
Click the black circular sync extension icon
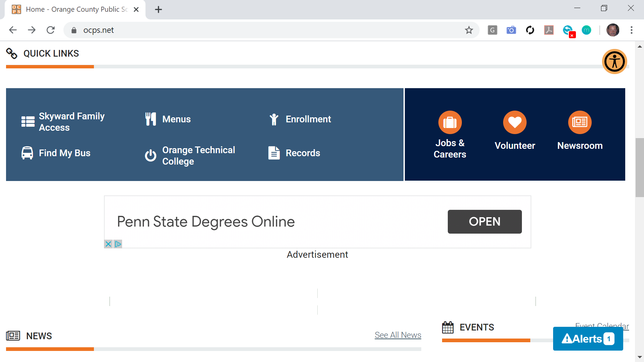tap(530, 30)
